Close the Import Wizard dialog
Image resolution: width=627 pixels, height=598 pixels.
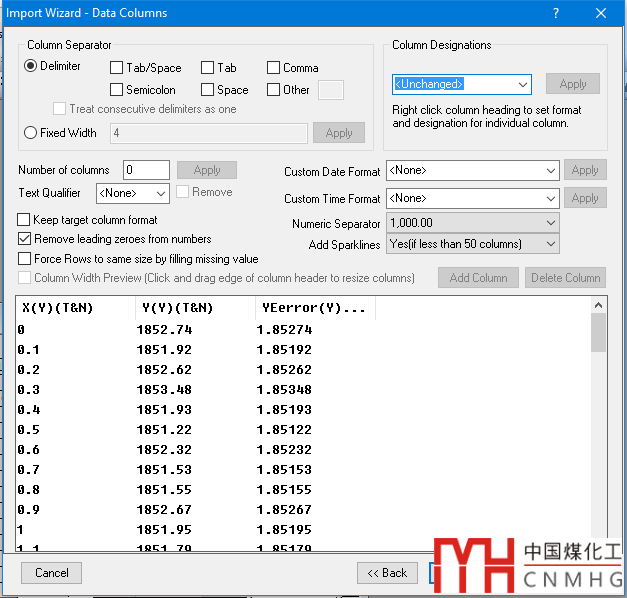tap(600, 13)
